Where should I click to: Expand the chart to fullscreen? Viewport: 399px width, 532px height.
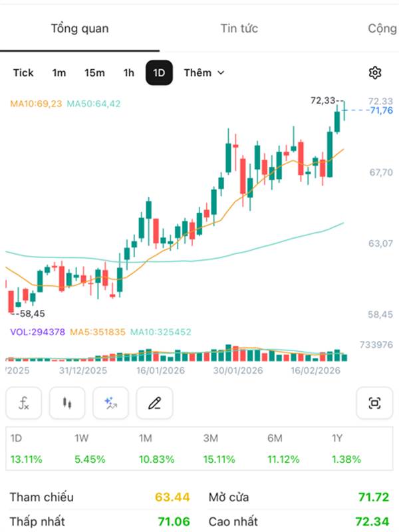pyautogui.click(x=374, y=403)
